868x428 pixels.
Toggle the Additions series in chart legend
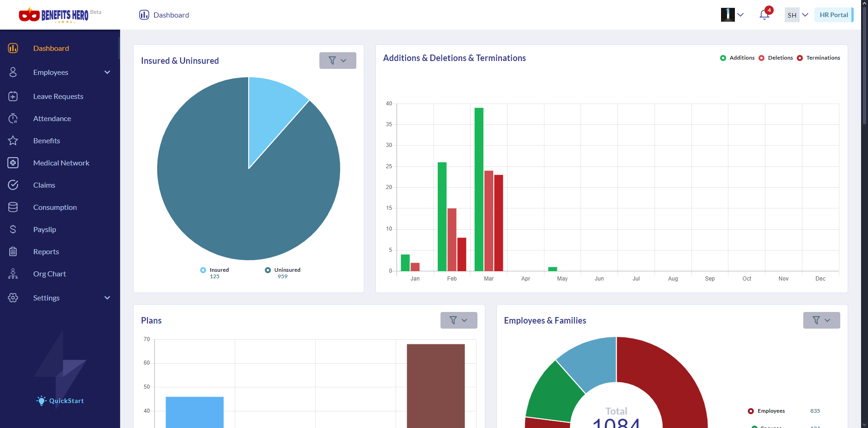(737, 58)
